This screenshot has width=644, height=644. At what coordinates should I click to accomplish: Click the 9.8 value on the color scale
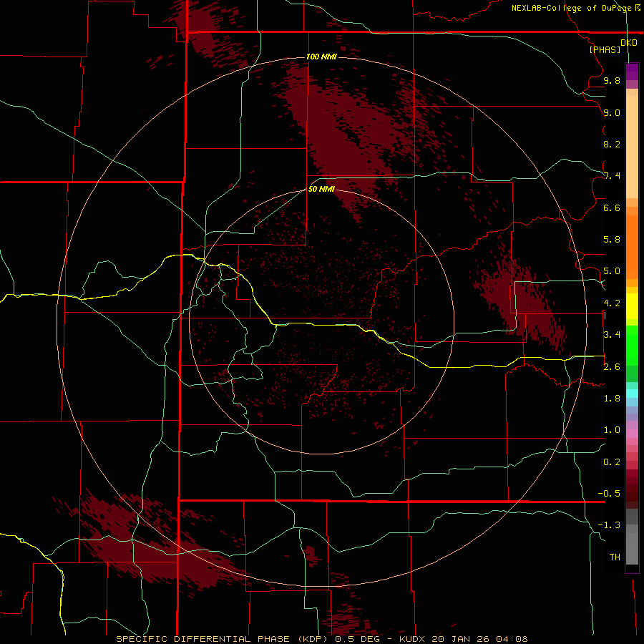pos(612,80)
